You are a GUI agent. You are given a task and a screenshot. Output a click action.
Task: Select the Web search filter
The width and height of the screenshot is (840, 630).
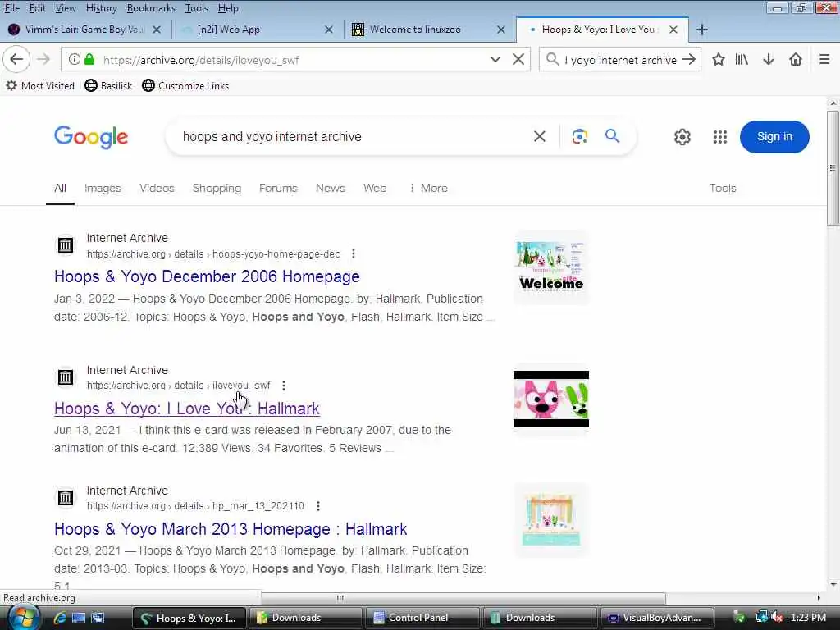pos(374,188)
